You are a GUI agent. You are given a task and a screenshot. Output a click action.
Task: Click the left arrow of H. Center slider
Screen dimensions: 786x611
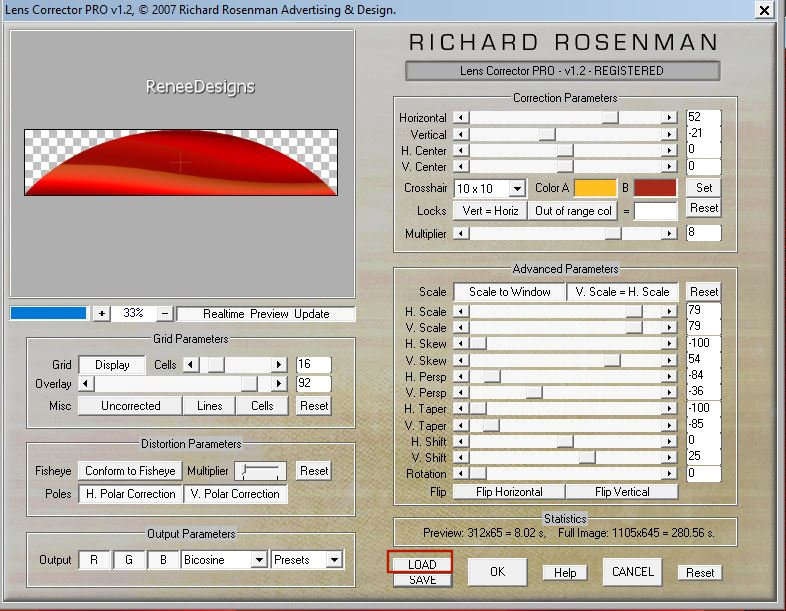pyautogui.click(x=461, y=150)
